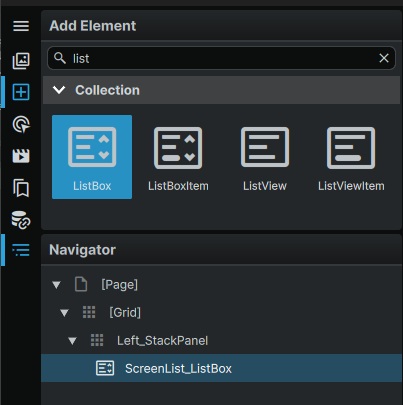This screenshot has width=403, height=405.
Task: Open the bookmarks sidebar icon
Action: (21, 188)
